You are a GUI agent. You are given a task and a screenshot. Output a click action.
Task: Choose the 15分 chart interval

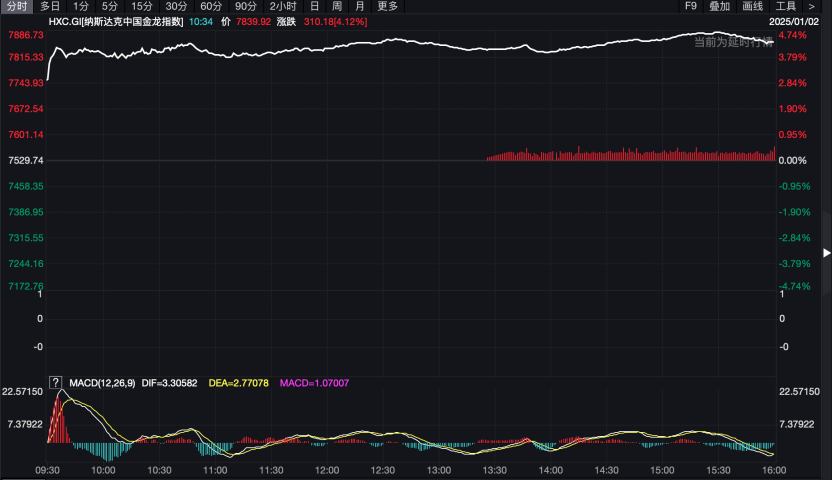pos(142,6)
